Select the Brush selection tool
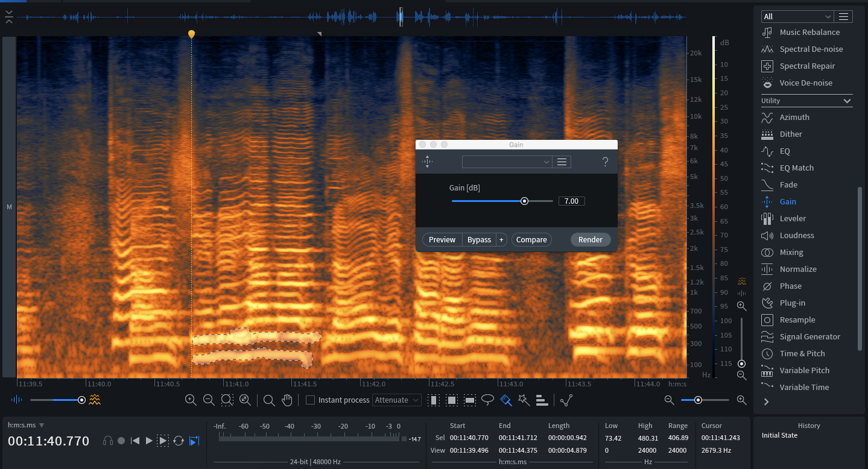The height and width of the screenshot is (469, 868). pos(506,400)
